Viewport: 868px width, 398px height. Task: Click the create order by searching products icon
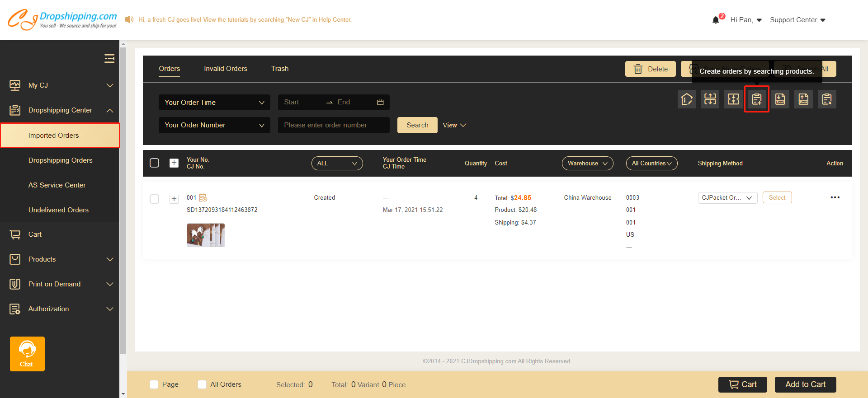coord(756,99)
